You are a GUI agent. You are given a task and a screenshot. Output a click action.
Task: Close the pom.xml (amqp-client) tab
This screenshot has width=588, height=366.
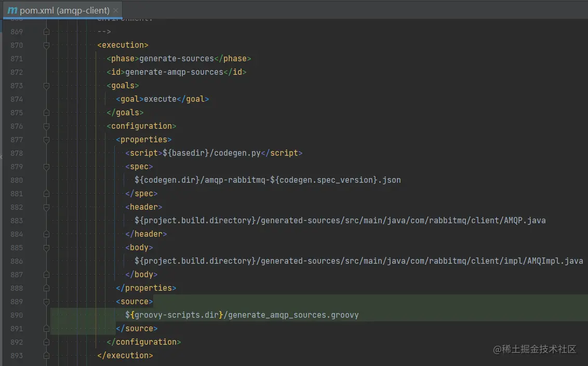115,10
